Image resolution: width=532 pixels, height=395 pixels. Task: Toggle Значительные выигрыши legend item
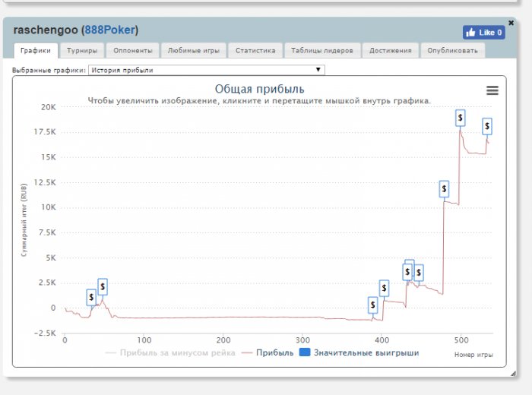[x=359, y=352]
